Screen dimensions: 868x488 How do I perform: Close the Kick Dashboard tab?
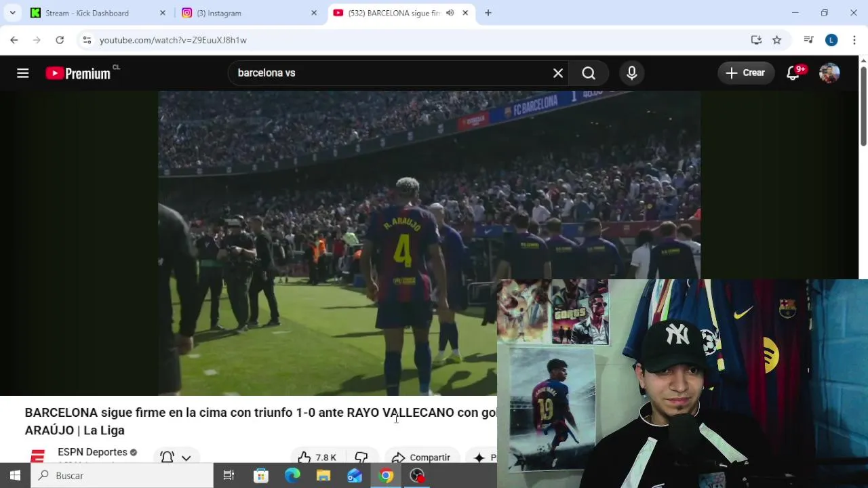click(163, 13)
